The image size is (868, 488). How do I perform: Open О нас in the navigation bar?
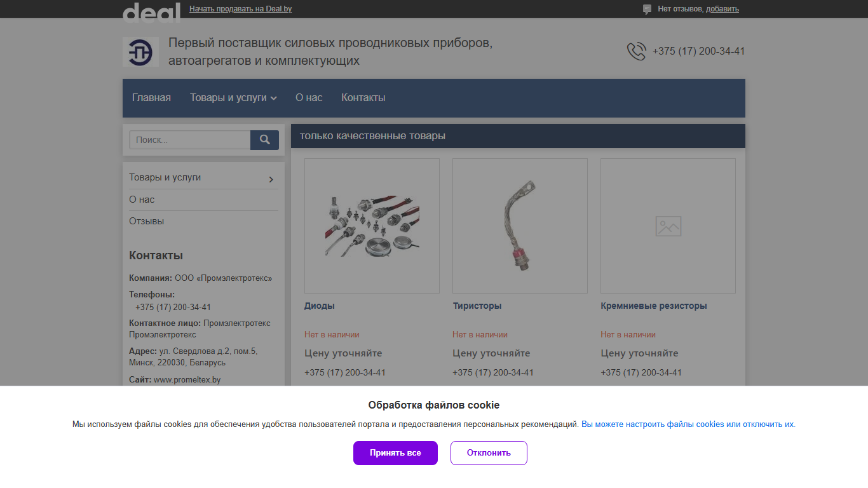point(309,98)
